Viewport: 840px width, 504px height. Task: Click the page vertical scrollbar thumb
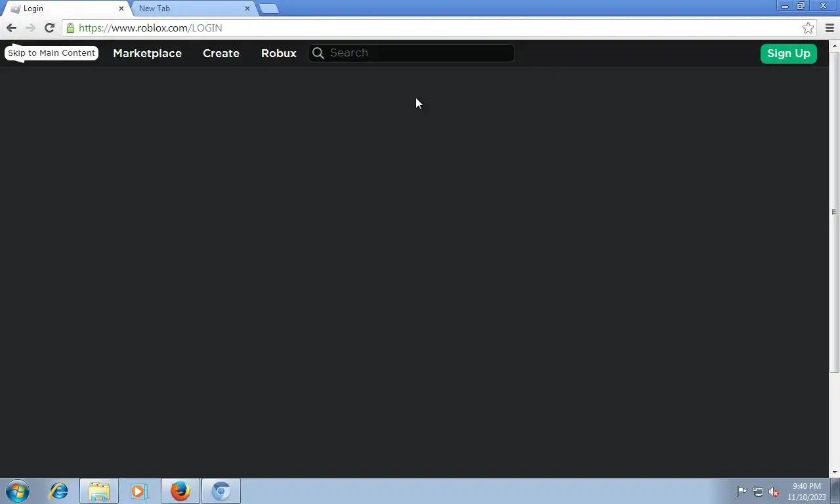point(835,211)
